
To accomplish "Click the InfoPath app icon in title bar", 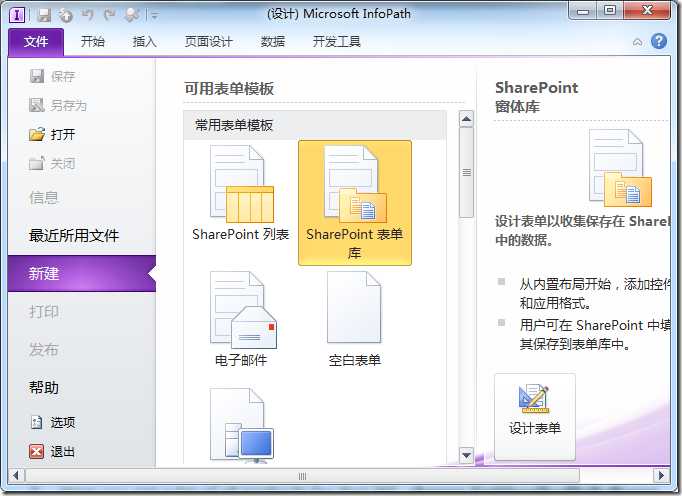I will (x=17, y=15).
